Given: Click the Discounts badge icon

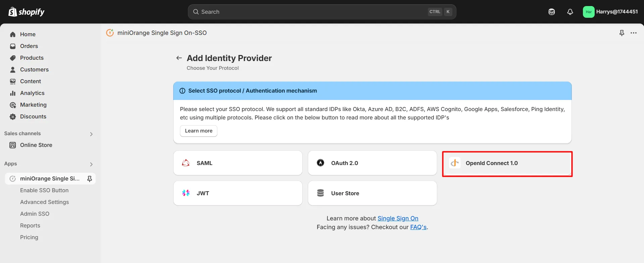Looking at the screenshot, I should [13, 116].
